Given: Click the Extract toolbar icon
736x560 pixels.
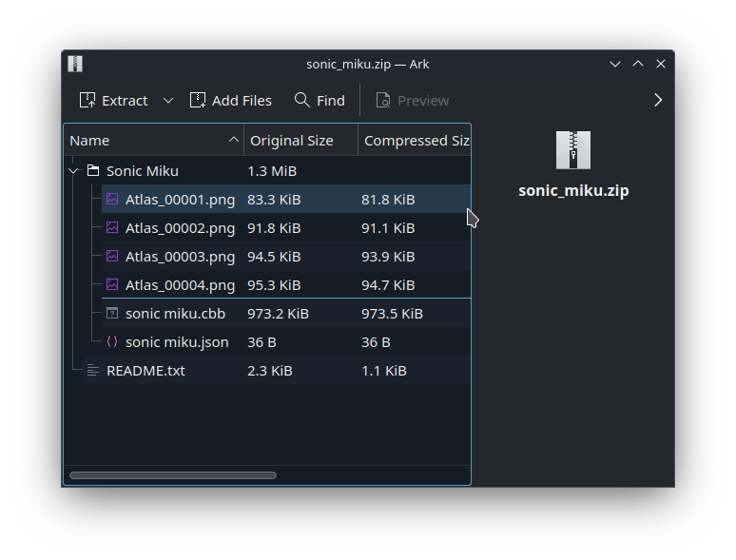Looking at the screenshot, I should click(87, 101).
